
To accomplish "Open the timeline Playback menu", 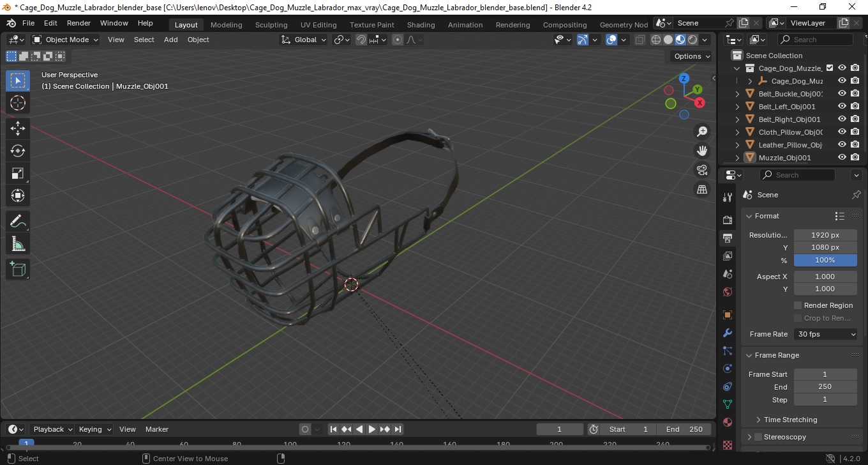I will pyautogui.click(x=52, y=429).
